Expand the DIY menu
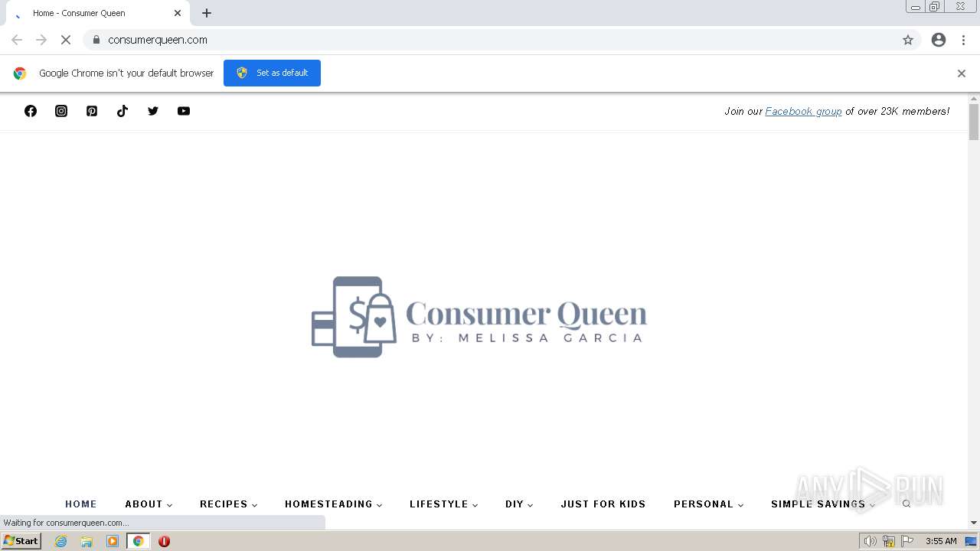The image size is (980, 551). (x=519, y=504)
